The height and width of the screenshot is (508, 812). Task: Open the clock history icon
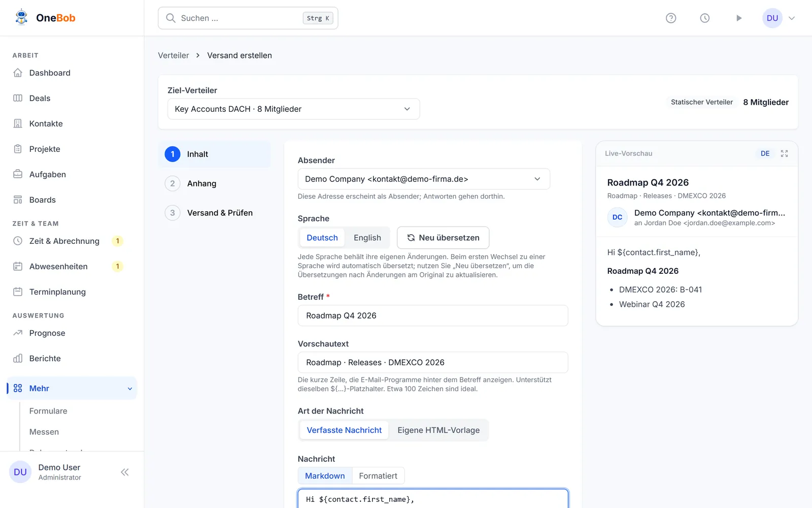tap(705, 18)
